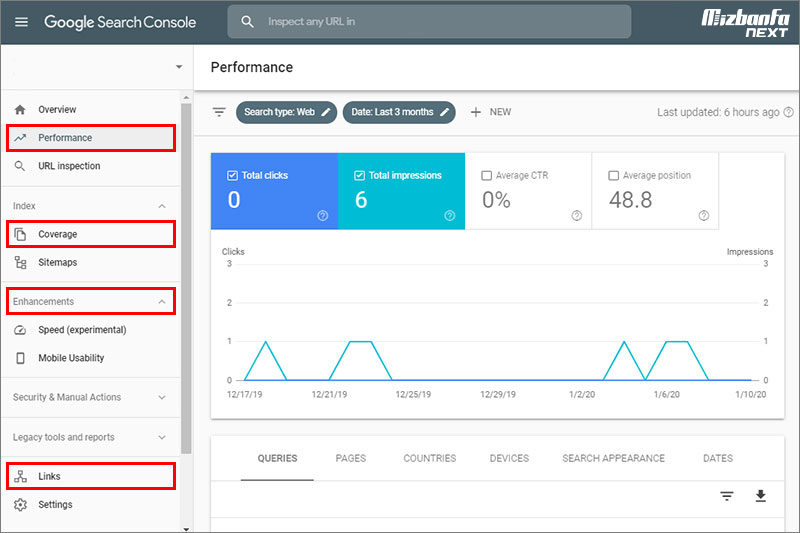Image resolution: width=800 pixels, height=533 pixels.
Task: Uncheck the Total clicks checkbox
Action: [232, 175]
